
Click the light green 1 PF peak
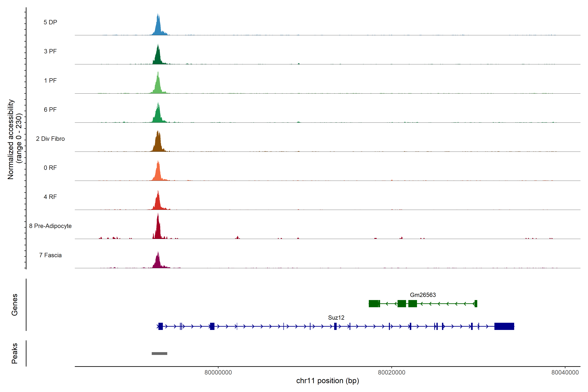[x=158, y=86]
